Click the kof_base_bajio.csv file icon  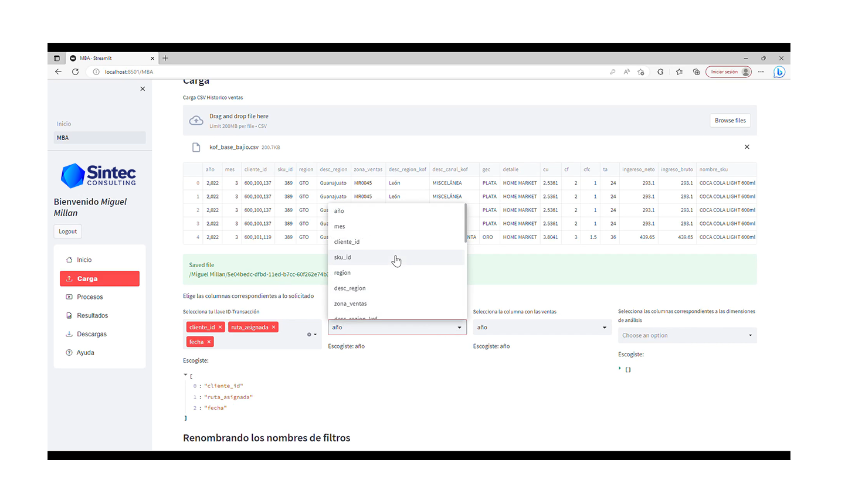[196, 148]
